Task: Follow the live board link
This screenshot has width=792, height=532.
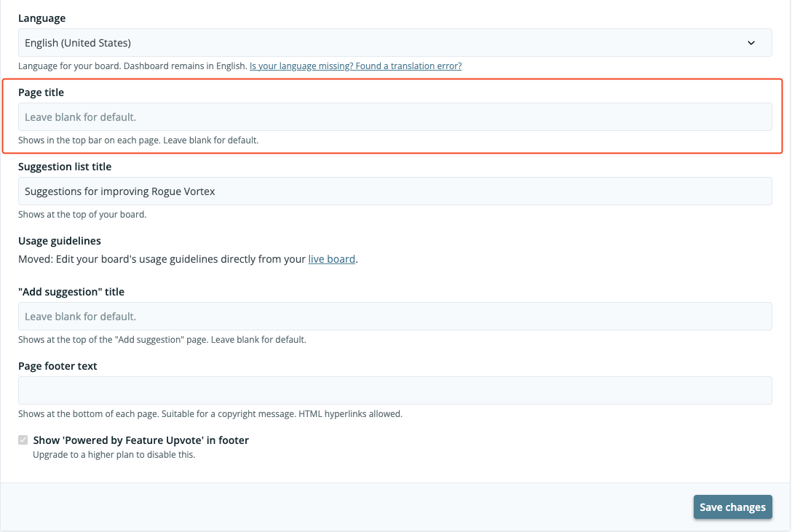Action: [331, 259]
